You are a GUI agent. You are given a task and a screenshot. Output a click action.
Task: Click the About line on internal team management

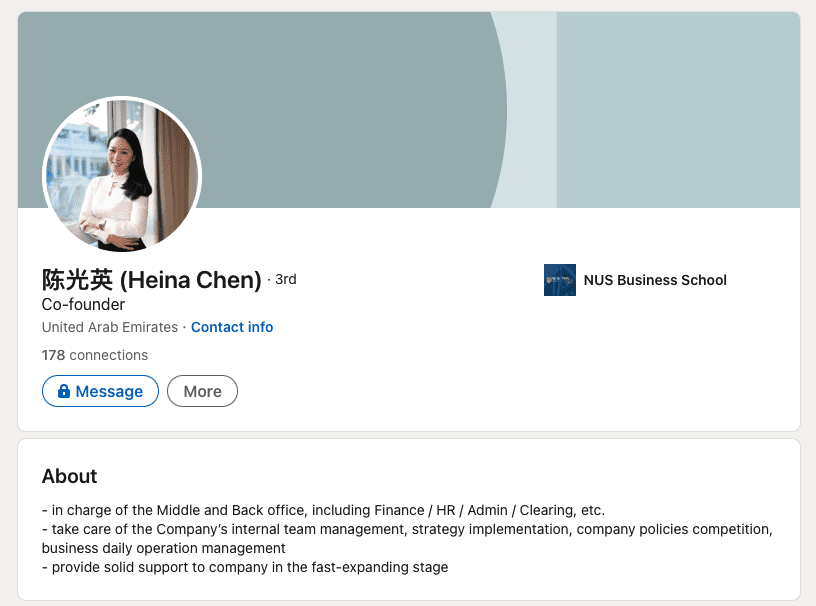click(x=407, y=529)
